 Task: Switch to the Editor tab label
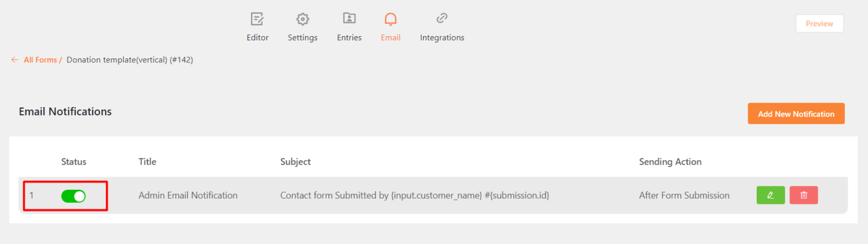point(258,38)
